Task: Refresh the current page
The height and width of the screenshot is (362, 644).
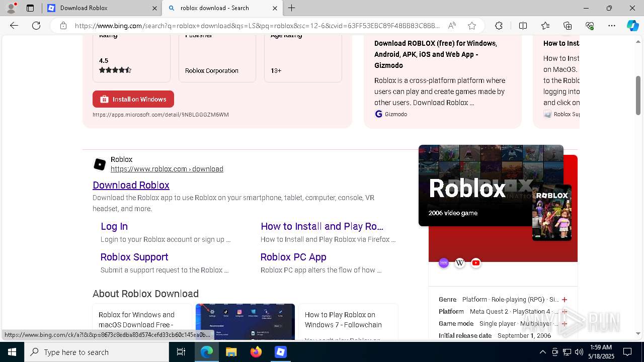Action: tap(36, 26)
